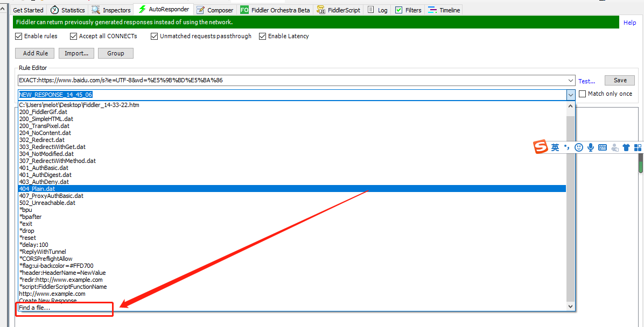The image size is (644, 327).
Task: Open Sogou emoji smiley panel
Action: coord(579,148)
